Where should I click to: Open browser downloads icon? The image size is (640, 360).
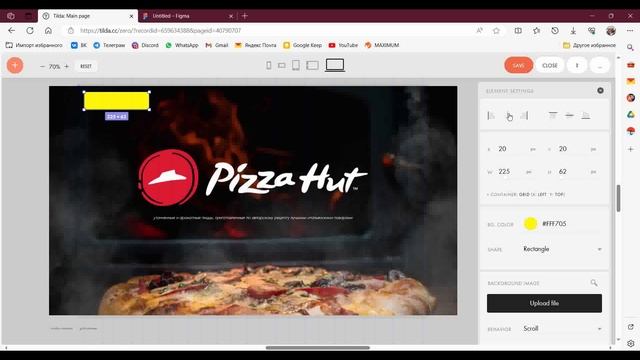coord(573,31)
